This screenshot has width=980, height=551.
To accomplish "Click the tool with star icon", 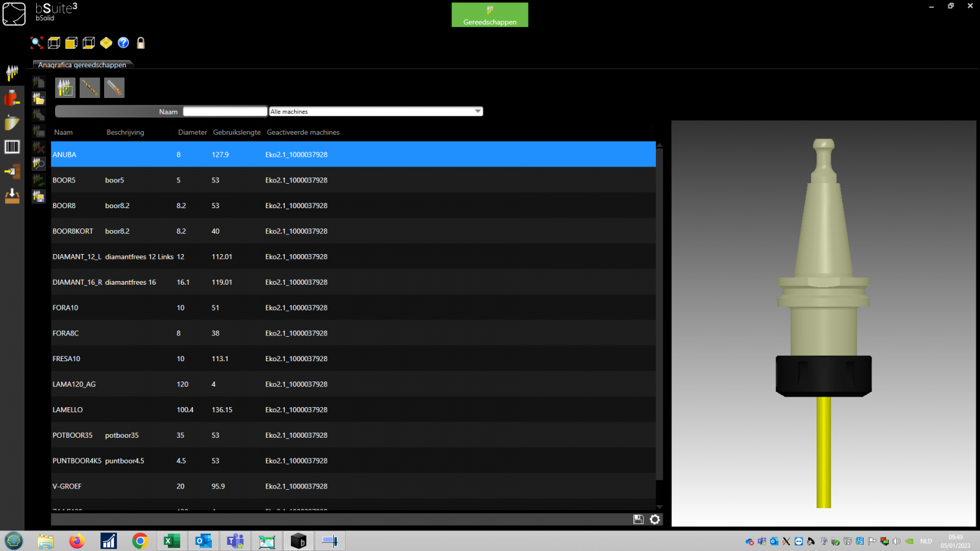I will coord(39,197).
